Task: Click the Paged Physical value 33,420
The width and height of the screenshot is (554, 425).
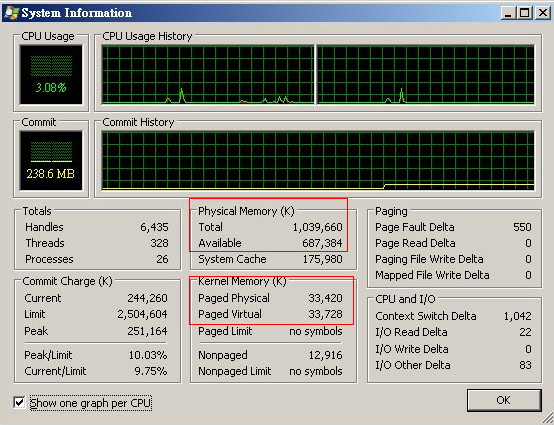Action: [x=325, y=298]
